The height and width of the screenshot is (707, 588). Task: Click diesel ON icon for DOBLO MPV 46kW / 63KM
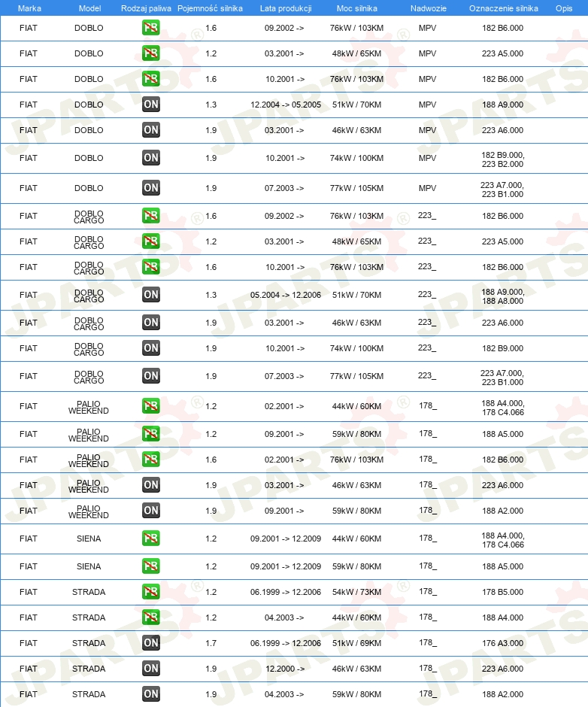pyautogui.click(x=150, y=130)
